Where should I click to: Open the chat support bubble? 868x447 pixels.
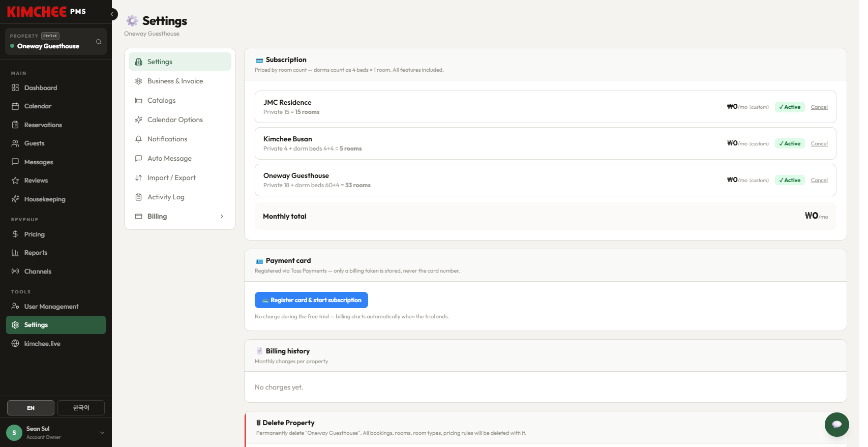(x=837, y=425)
